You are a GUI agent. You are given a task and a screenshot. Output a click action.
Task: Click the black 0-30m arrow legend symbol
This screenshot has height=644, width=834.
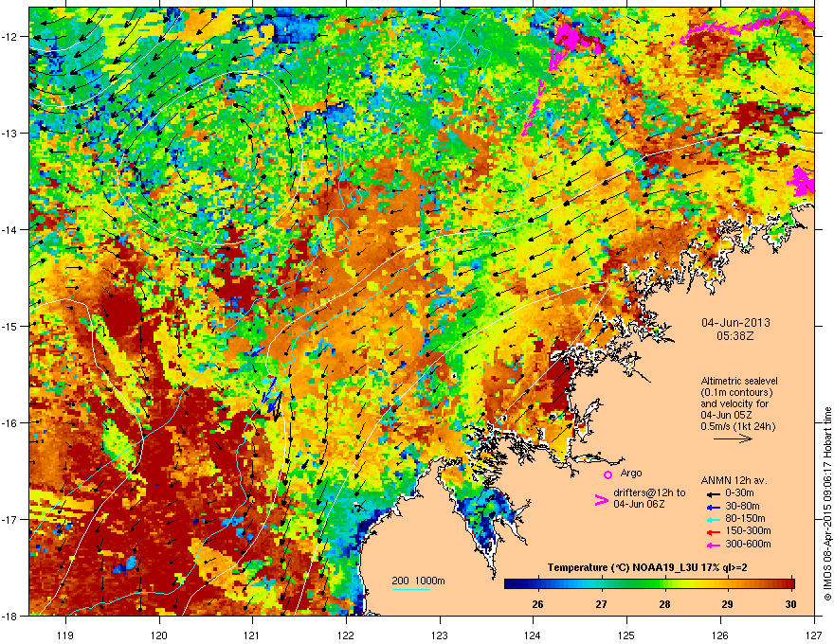pyautogui.click(x=714, y=493)
